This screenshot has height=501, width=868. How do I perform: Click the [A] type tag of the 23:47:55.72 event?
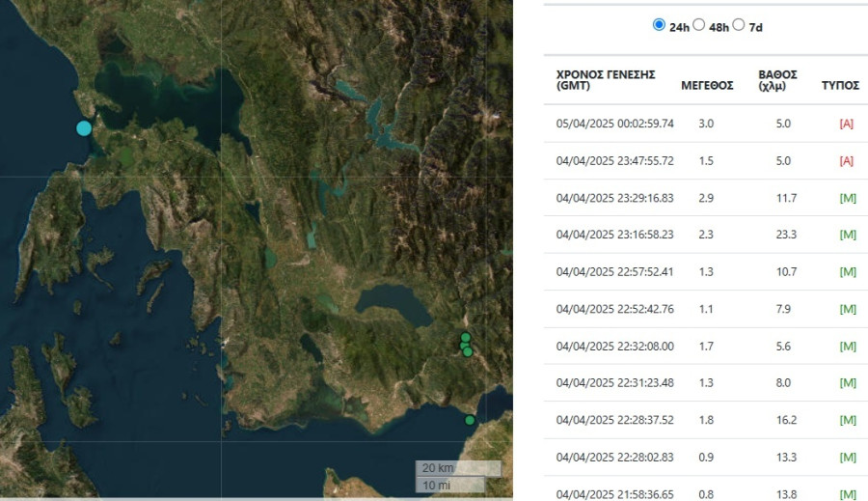(x=847, y=160)
